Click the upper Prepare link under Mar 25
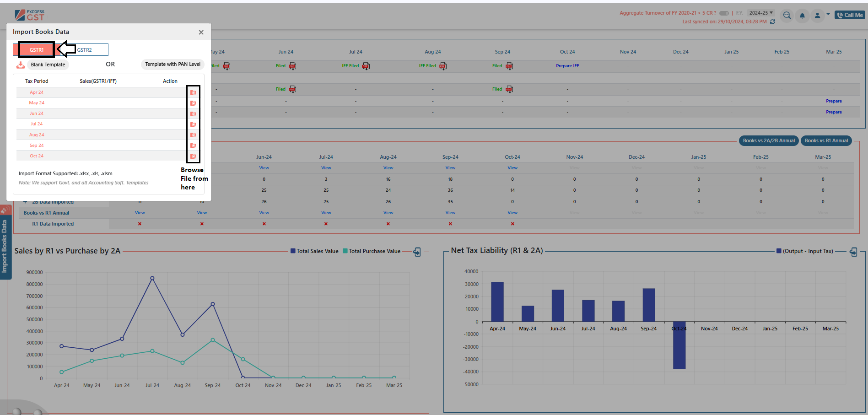Screen dimensions: 868x415 [834, 101]
